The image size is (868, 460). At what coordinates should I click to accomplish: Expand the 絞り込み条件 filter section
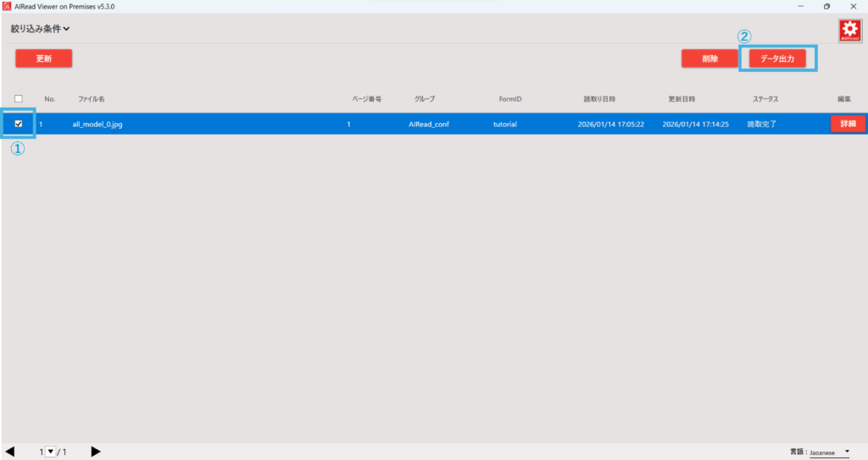coord(40,29)
